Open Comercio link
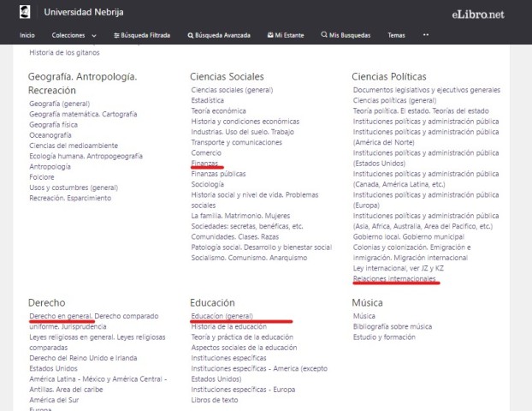The height and width of the screenshot is (411, 532). click(x=206, y=153)
